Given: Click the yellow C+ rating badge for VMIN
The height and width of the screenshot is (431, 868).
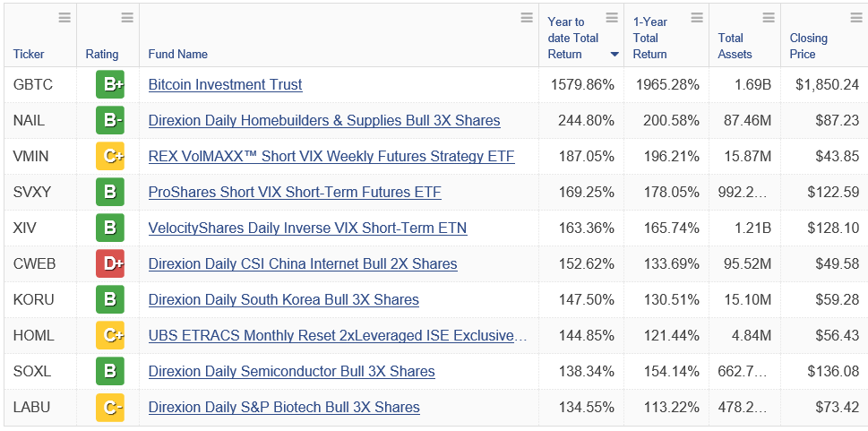Looking at the screenshot, I should coord(110,157).
